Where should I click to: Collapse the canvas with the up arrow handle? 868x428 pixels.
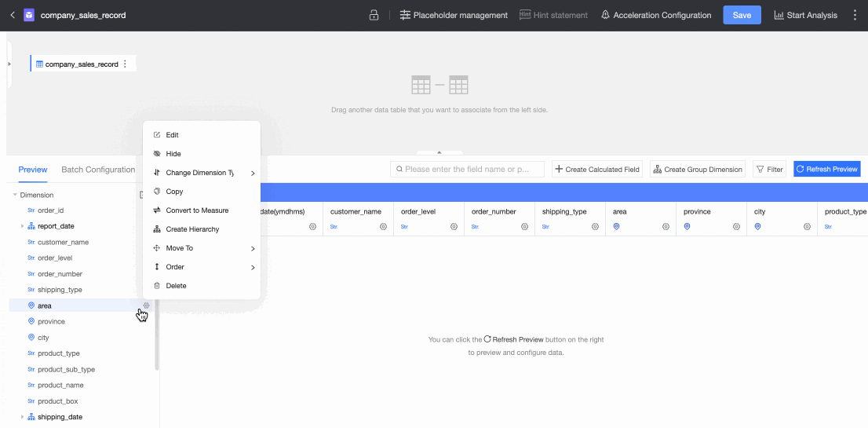(x=439, y=152)
